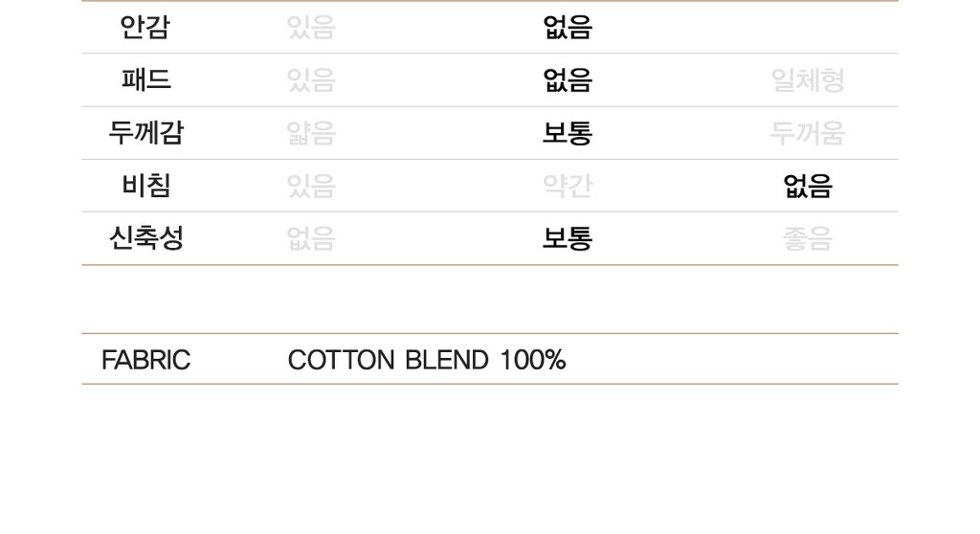Select 보통 in 신축성 row
This screenshot has height=534, width=980.
(568, 238)
